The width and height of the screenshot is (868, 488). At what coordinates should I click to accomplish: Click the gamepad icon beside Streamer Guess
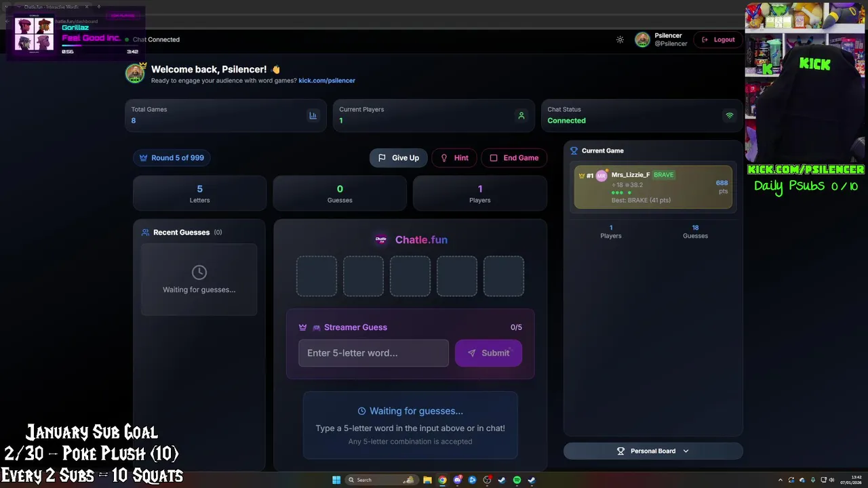coord(316,327)
